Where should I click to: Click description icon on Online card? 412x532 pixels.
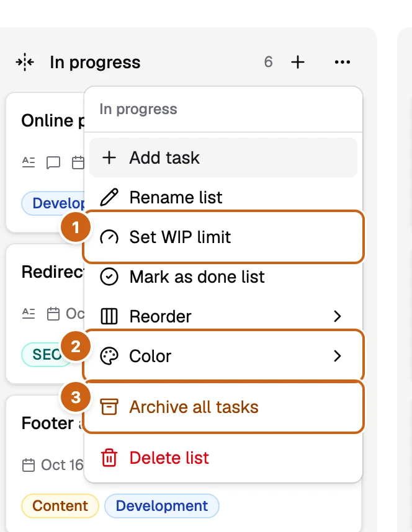tap(29, 162)
